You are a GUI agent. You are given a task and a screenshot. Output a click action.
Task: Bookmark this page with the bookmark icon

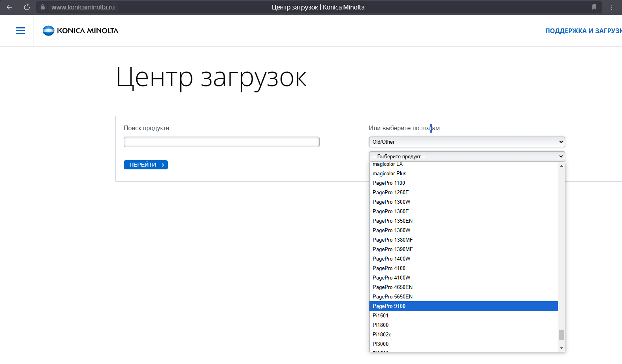594,7
